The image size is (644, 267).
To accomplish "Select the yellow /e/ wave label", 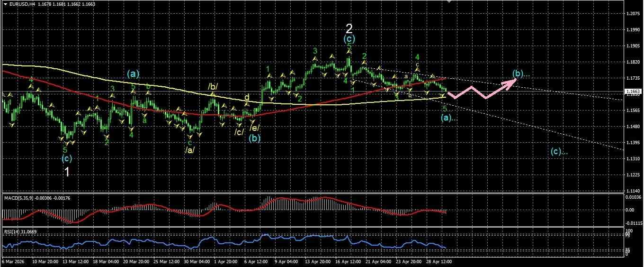I will (255, 128).
